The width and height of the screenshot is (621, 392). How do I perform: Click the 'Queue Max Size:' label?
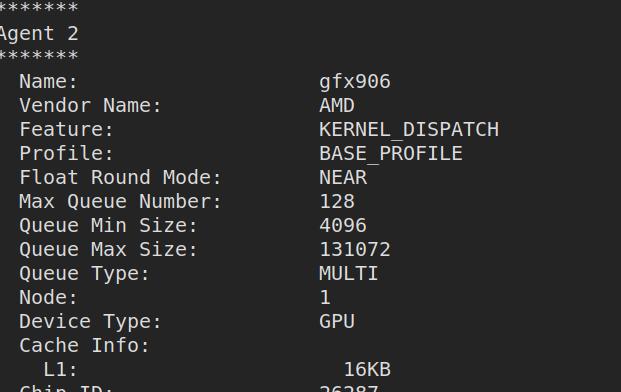(x=108, y=249)
